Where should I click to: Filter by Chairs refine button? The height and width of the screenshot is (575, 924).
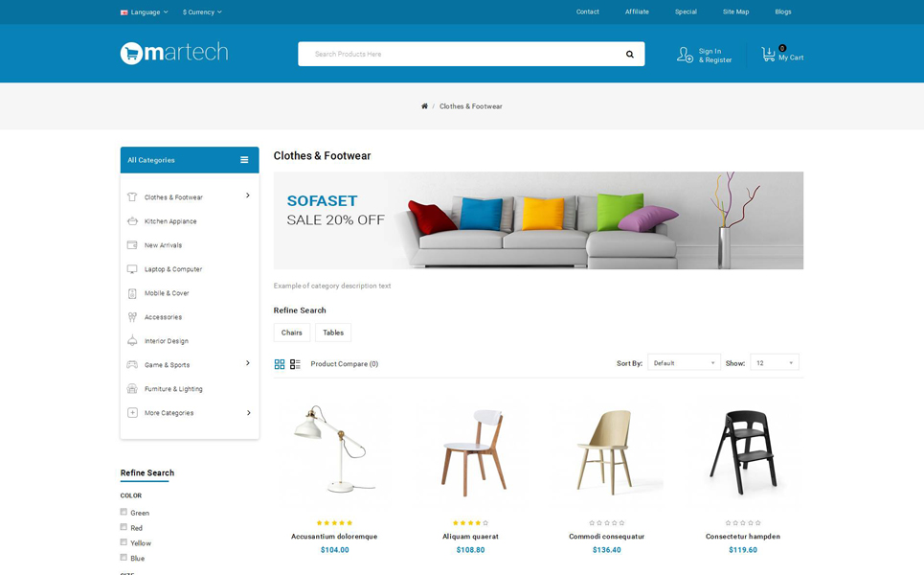pos(292,333)
